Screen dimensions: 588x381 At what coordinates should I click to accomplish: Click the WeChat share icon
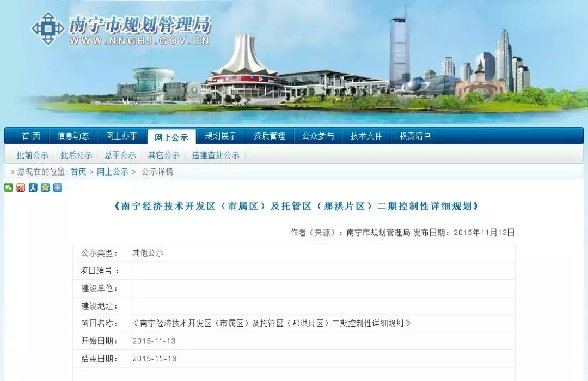[x=9, y=188]
